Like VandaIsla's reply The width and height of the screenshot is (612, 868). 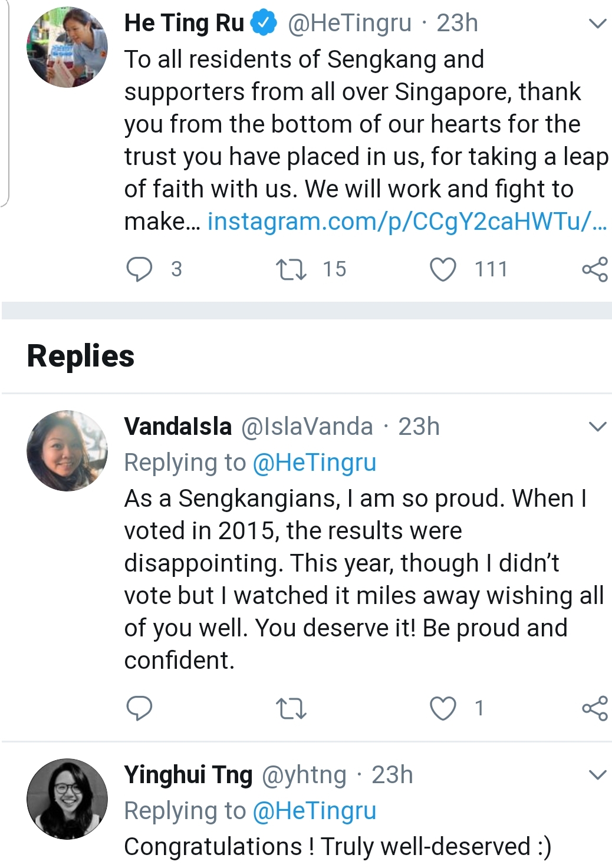click(443, 708)
